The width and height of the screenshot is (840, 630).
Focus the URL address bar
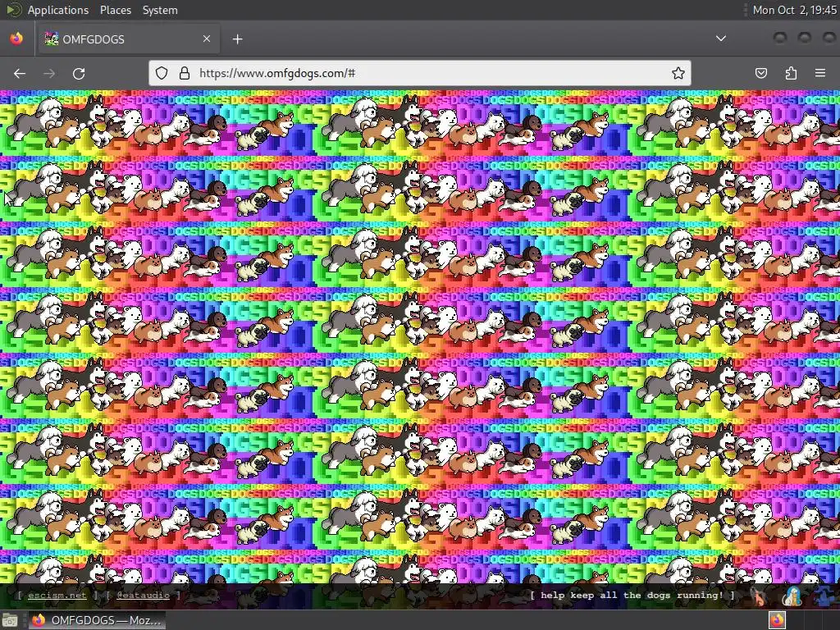420,73
